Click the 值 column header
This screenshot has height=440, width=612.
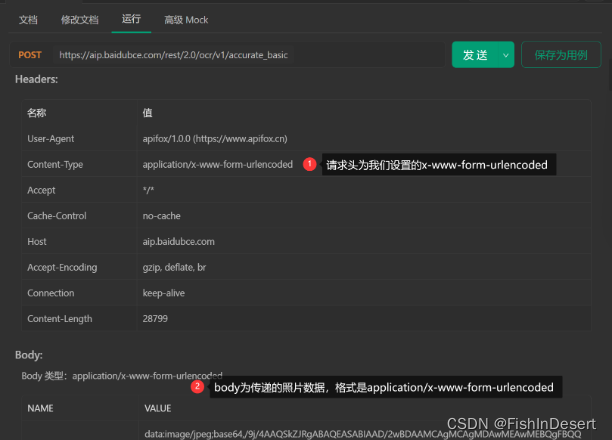click(x=147, y=113)
